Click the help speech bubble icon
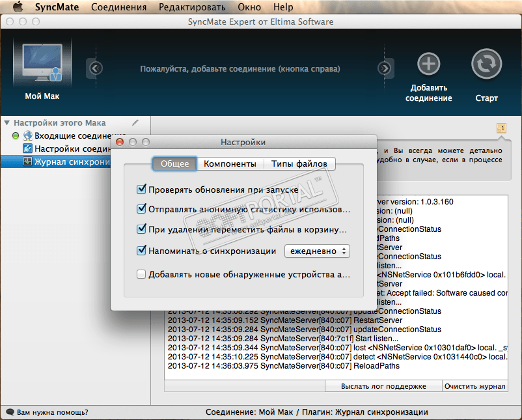Image resolution: width=522 pixels, height=420 pixels. 10,412
